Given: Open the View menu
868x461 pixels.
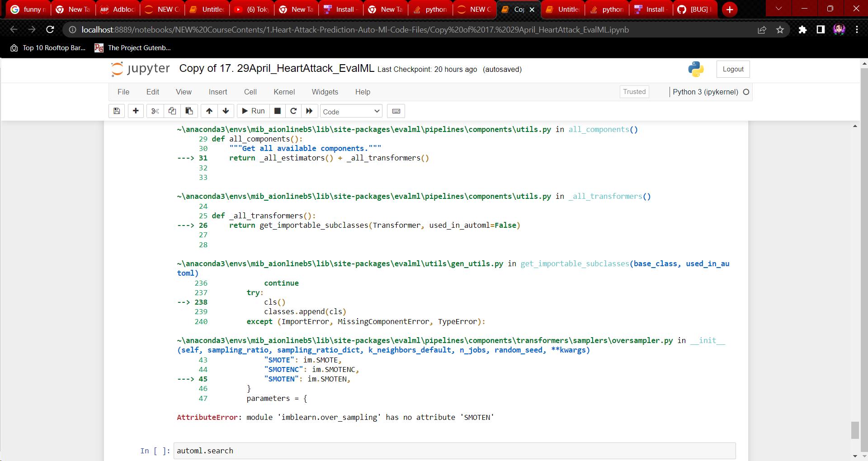Looking at the screenshot, I should [184, 92].
